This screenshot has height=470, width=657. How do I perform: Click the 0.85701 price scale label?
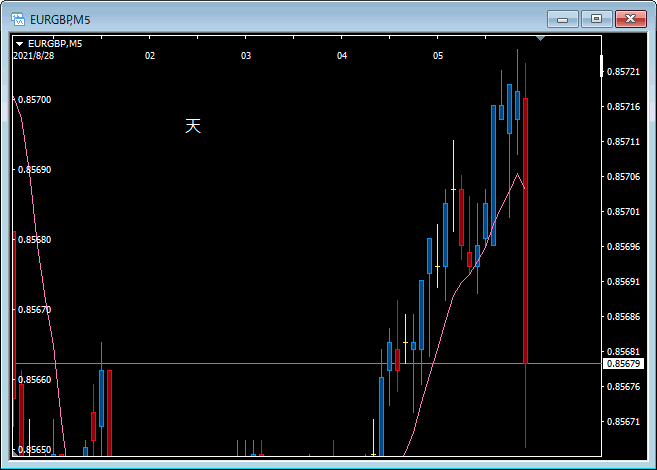click(623, 212)
